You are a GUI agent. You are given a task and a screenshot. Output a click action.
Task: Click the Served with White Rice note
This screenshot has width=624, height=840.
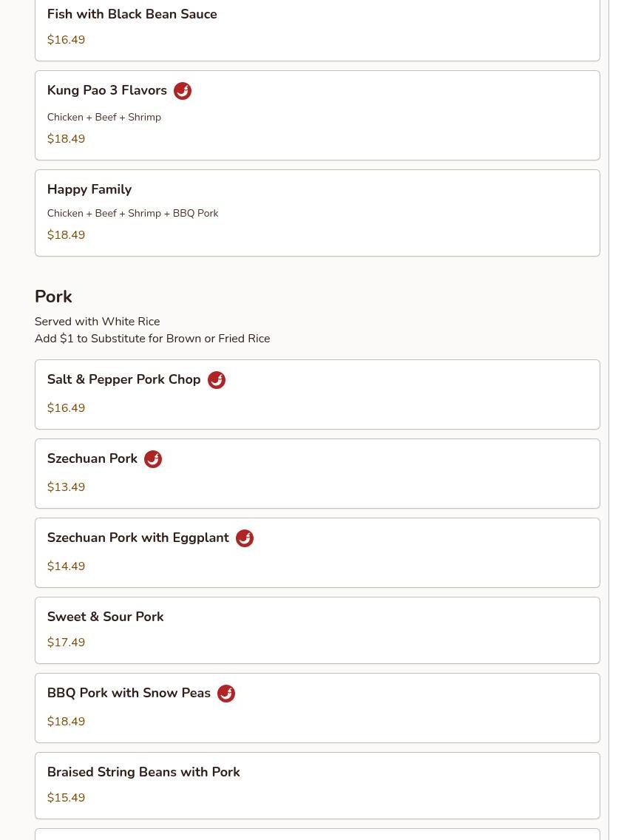[x=97, y=322]
